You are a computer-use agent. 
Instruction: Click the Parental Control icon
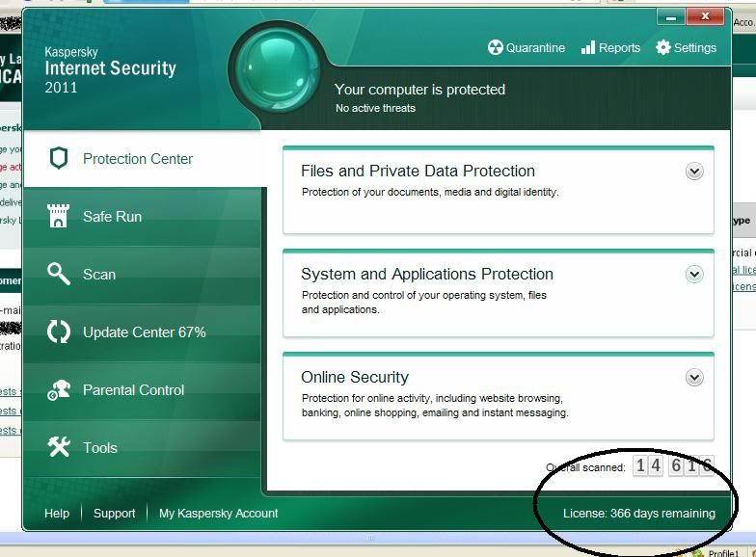59,389
